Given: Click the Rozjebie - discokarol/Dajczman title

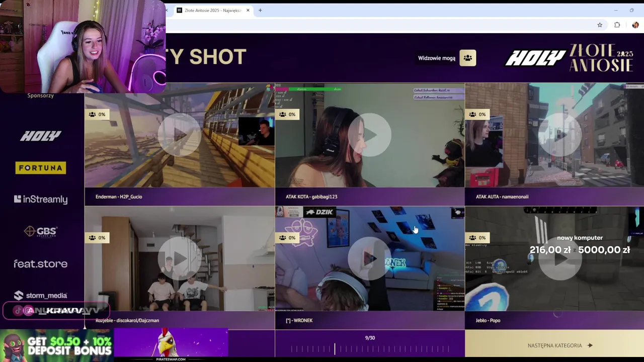Looking at the screenshot, I should click(x=127, y=320).
